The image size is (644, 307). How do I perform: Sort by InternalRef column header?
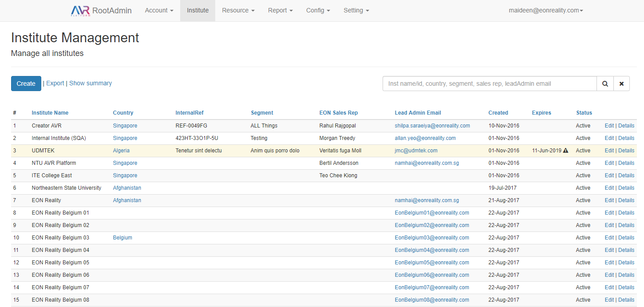190,113
